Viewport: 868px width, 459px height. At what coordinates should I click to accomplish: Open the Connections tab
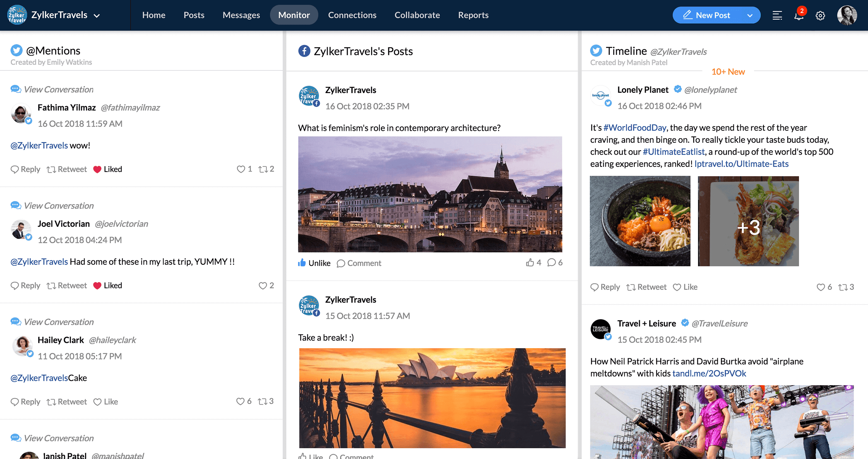pos(352,15)
